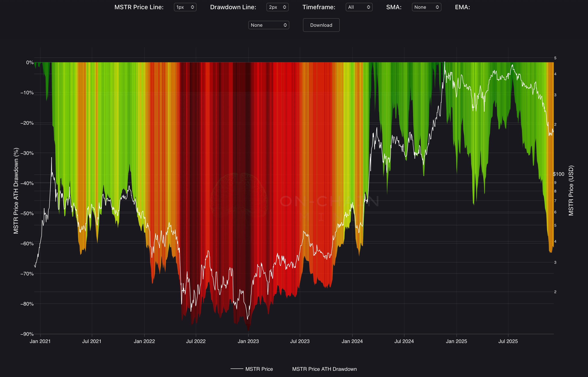Toggle MSTR Price legend entry
Screen dimensions: 588x377
(x=259, y=369)
